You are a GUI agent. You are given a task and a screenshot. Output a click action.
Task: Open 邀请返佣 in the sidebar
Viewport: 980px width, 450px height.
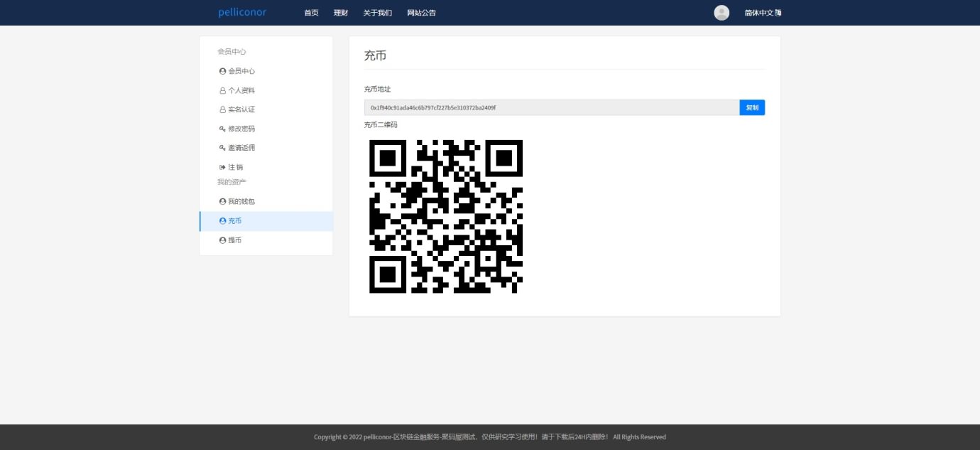[x=241, y=148]
